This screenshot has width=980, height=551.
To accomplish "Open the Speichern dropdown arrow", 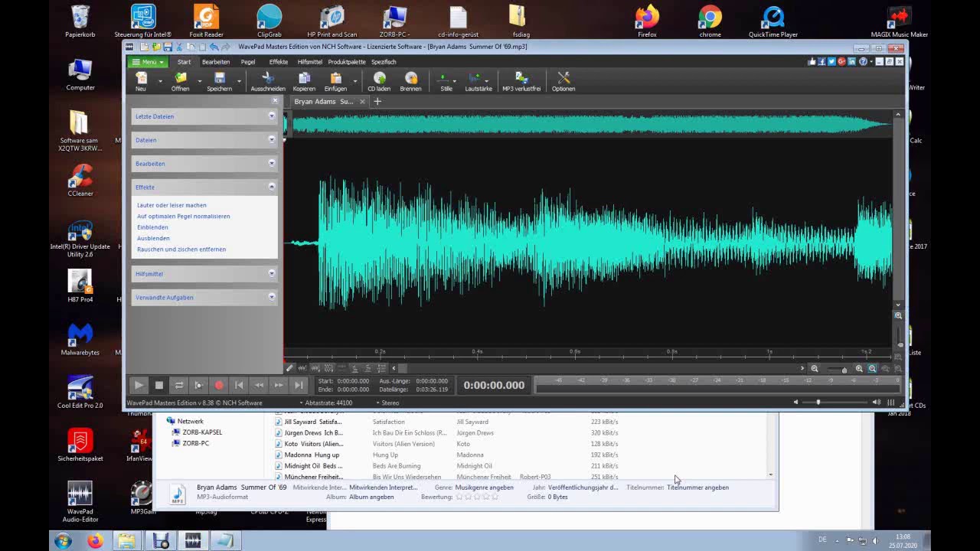I will pyautogui.click(x=239, y=81).
